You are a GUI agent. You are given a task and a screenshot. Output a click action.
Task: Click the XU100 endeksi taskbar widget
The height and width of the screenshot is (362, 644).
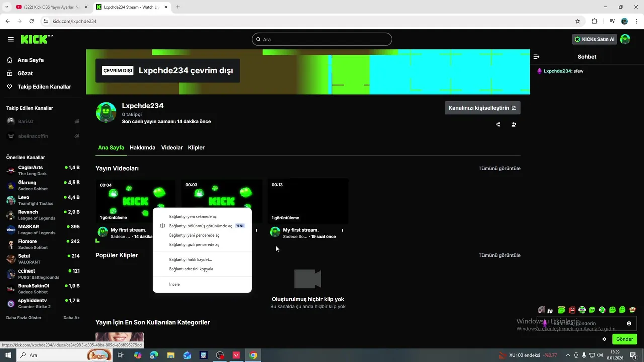tap(528, 355)
